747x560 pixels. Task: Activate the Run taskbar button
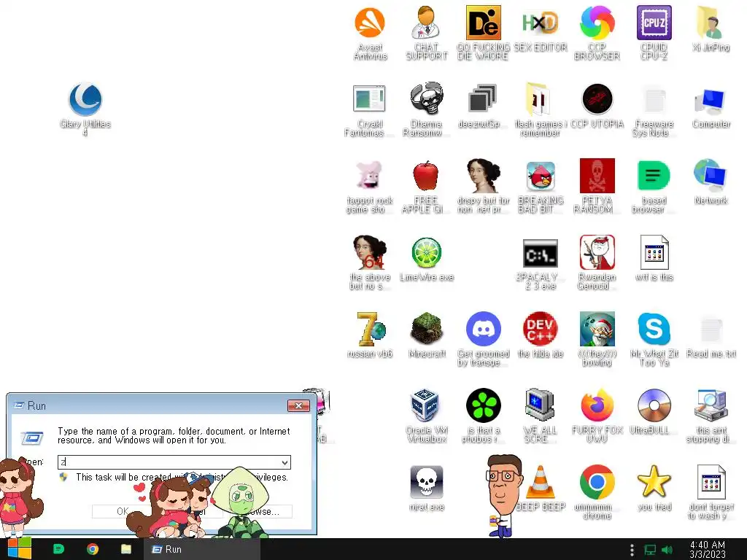point(201,549)
